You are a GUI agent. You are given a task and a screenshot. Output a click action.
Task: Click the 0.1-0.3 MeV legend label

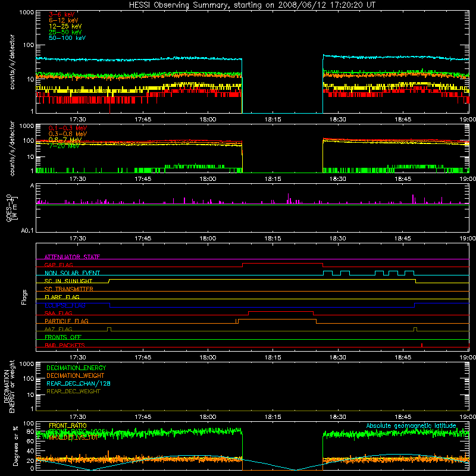click(68, 128)
